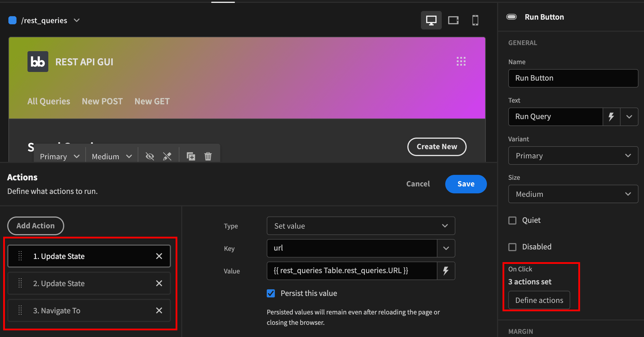
Task: Switch to mobile preview icon
Action: [475, 20]
